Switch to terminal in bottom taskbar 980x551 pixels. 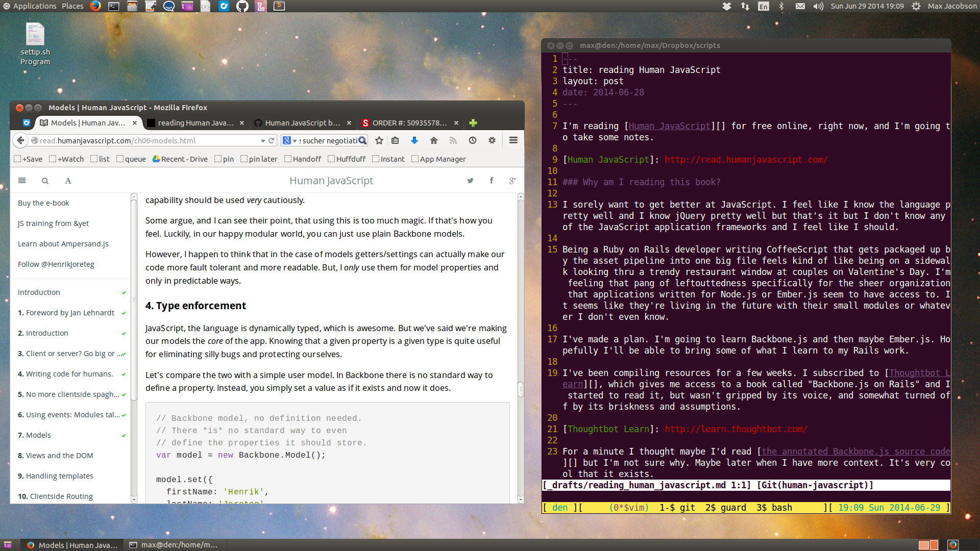(x=174, y=545)
